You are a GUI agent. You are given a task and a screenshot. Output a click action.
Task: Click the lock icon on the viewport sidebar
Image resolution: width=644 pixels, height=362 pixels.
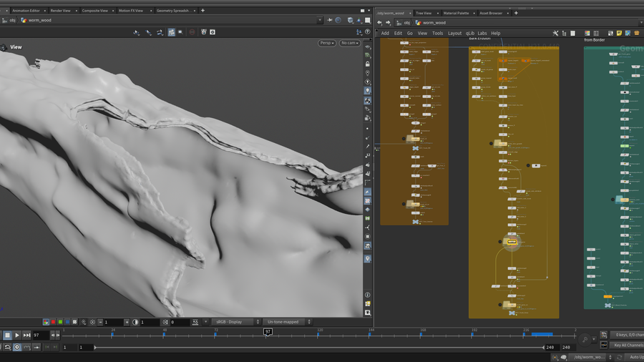pos(368,64)
